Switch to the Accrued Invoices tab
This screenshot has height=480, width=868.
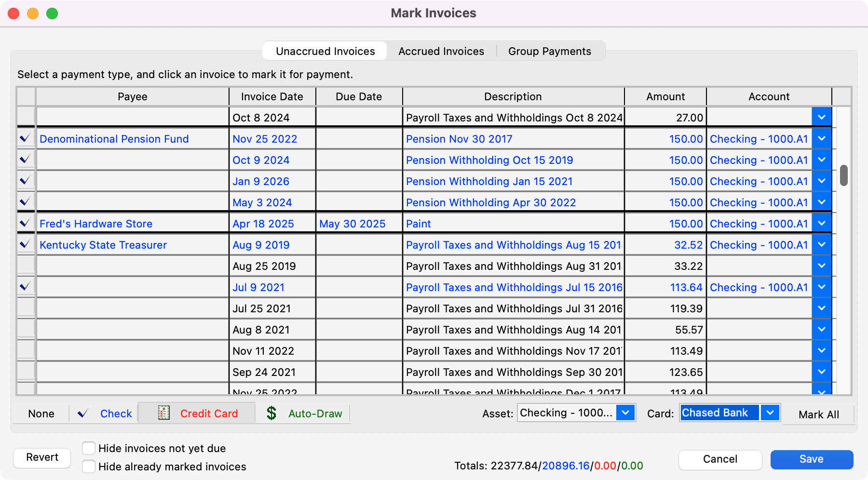click(x=441, y=51)
